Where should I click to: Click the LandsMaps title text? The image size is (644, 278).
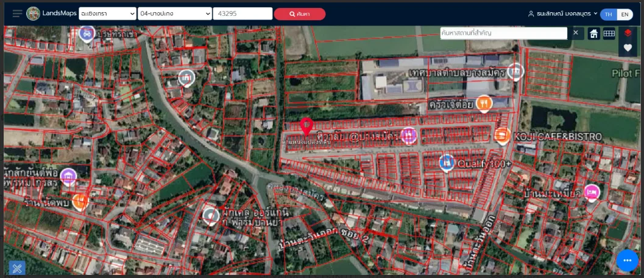[60, 13]
